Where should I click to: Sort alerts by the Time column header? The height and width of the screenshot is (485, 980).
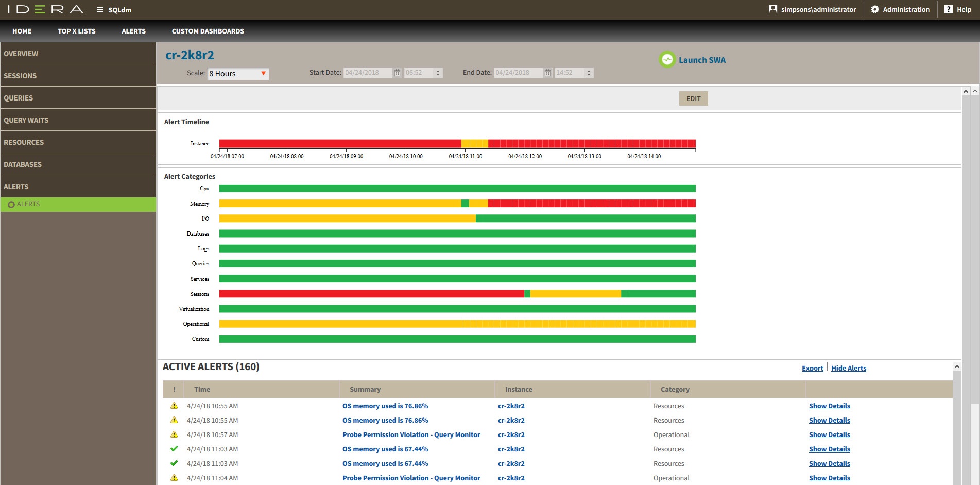(202, 389)
